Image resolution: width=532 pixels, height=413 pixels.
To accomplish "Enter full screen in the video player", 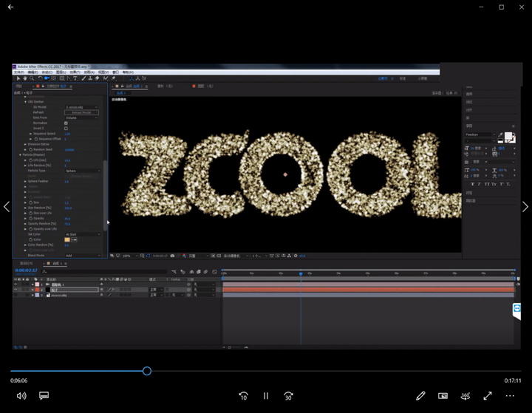I will click(488, 396).
